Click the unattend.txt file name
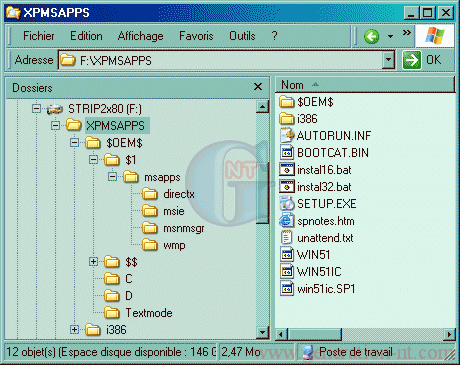460x365 pixels. pos(325,238)
